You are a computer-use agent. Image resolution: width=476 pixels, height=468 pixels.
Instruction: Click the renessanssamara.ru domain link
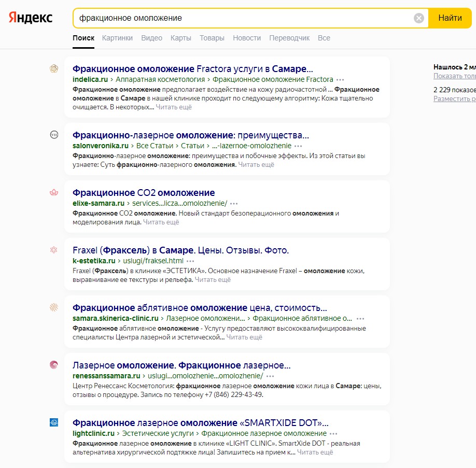[x=106, y=376]
